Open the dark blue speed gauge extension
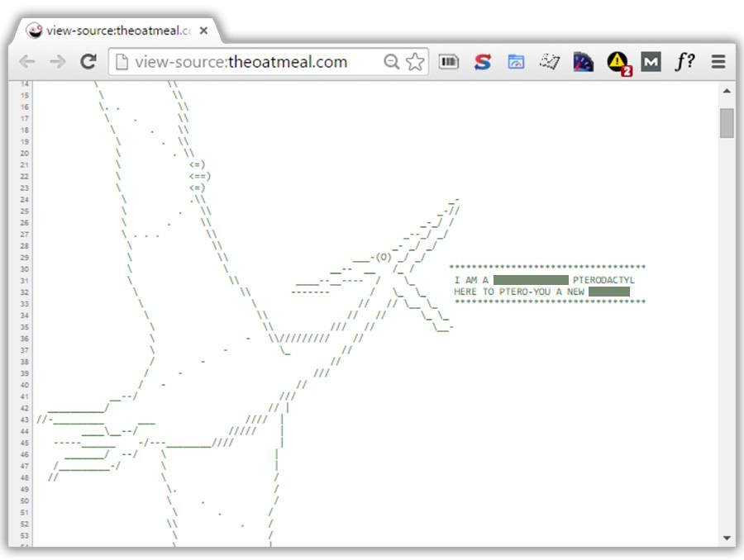This screenshot has width=744, height=560. [x=583, y=62]
